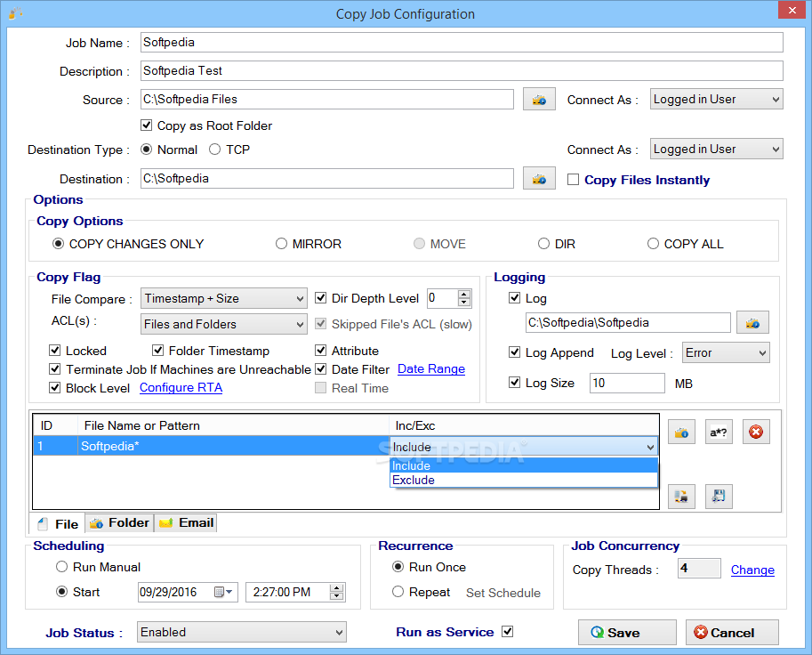Image resolution: width=812 pixels, height=655 pixels.
Task: Uncheck the Locked option
Action: pyautogui.click(x=54, y=351)
